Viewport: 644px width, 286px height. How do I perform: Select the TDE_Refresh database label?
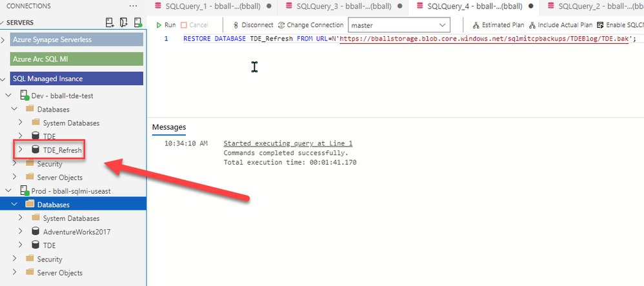[x=63, y=150]
